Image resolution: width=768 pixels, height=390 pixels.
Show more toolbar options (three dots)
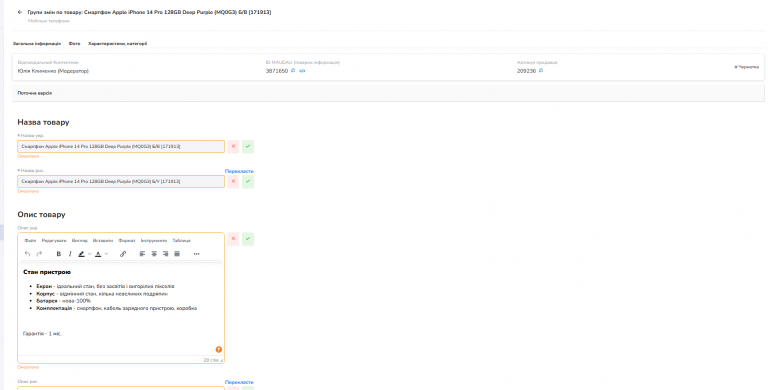tap(196, 254)
